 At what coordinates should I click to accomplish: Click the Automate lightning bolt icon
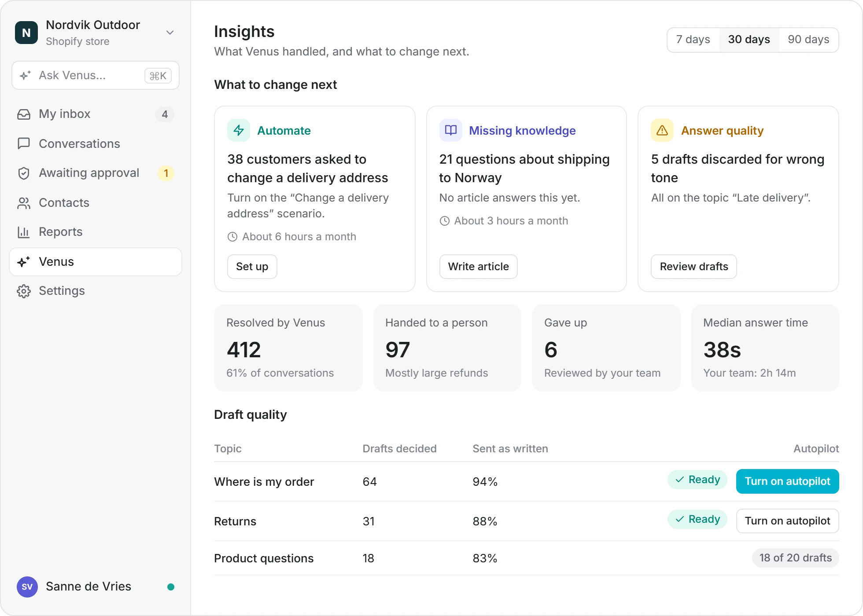pos(239,130)
